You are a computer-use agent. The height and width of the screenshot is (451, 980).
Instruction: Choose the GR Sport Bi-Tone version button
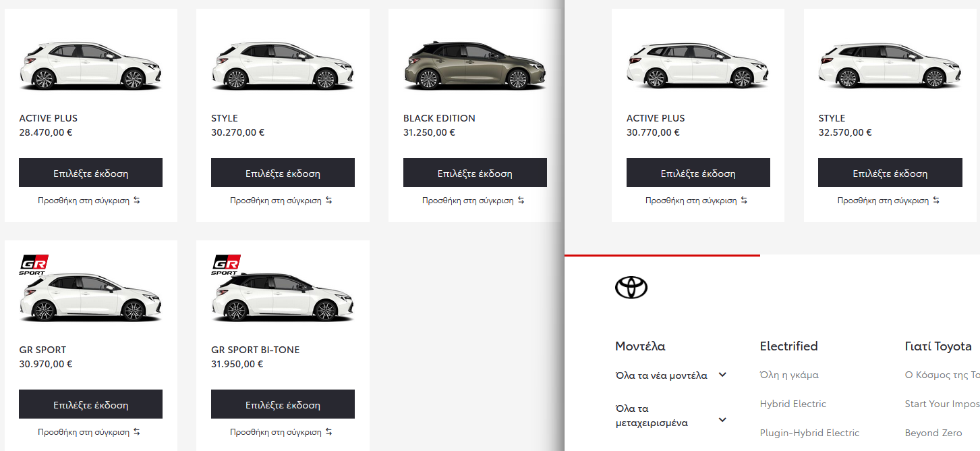click(283, 404)
